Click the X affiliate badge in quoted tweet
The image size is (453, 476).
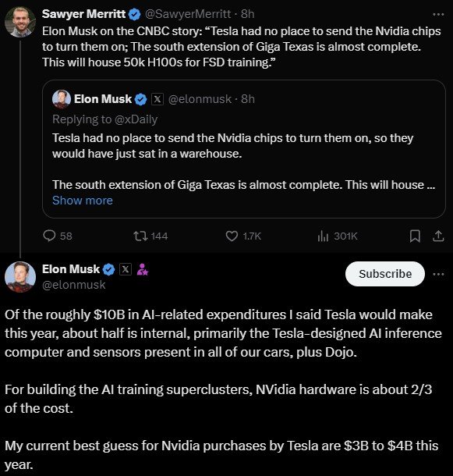[157, 99]
